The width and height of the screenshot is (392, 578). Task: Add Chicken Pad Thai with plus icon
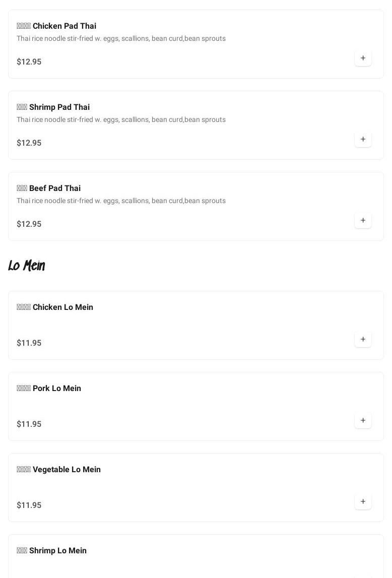click(x=363, y=58)
